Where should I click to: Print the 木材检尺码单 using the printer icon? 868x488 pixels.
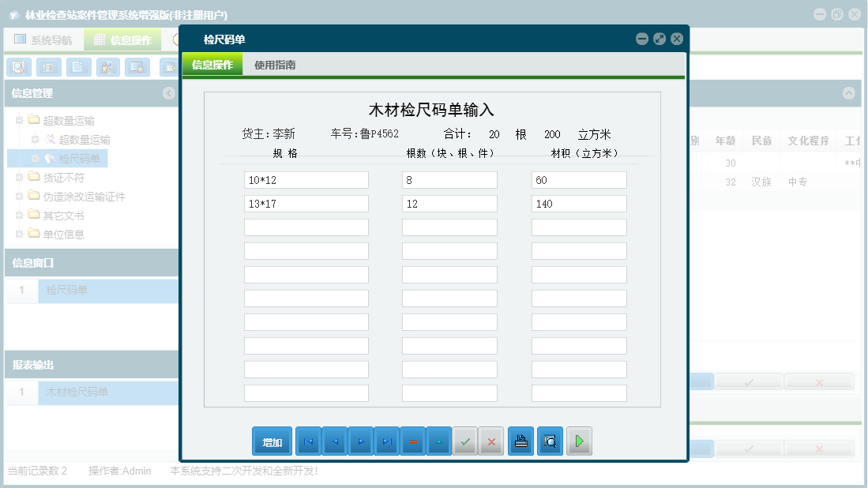(520, 441)
